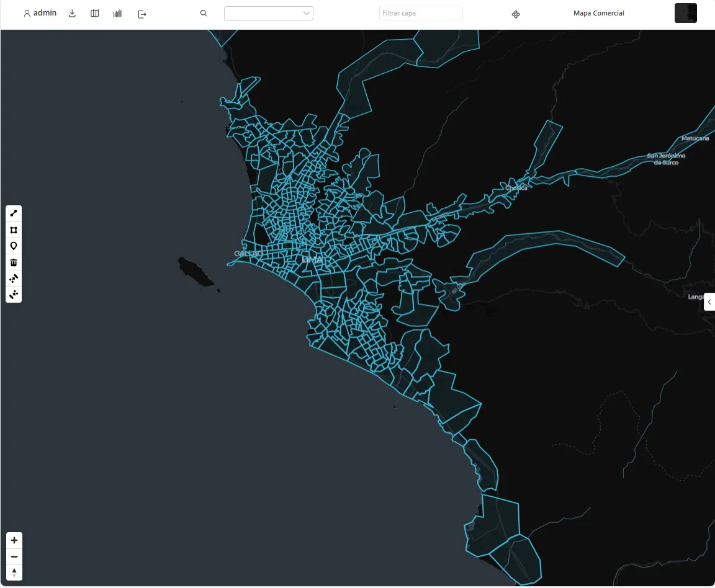Screen dimensions: 715x588
Task: Click the trash delete tool
Action: tap(14, 262)
